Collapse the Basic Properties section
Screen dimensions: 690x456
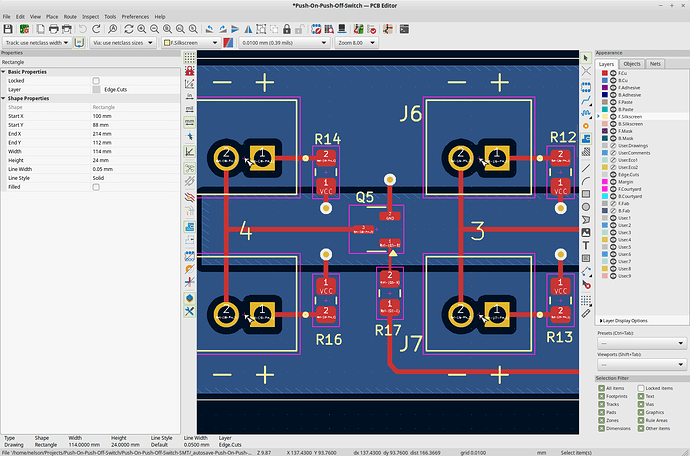click(x=4, y=72)
